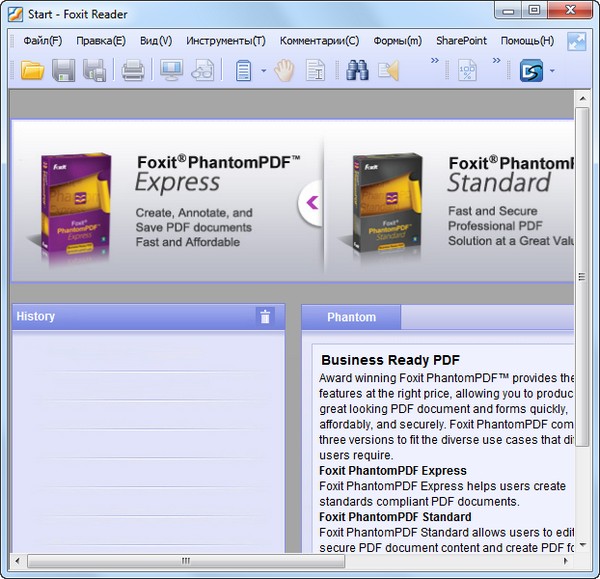Open dropdown arrow next to blue swirl icon
The width and height of the screenshot is (600, 579).
(x=552, y=71)
